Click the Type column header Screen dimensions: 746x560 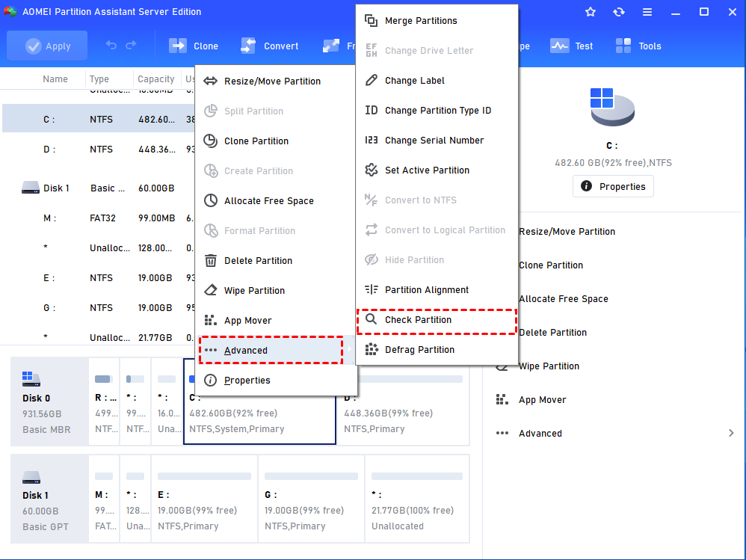point(99,79)
